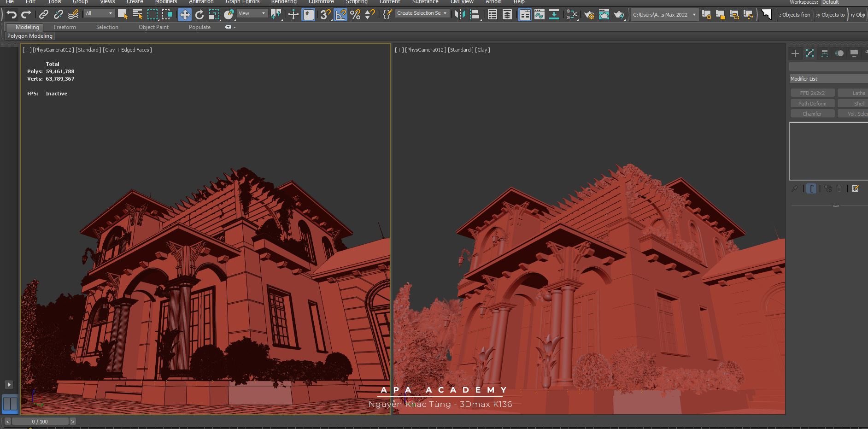Open the Rendering menu
This screenshot has height=429, width=868.
283,2
